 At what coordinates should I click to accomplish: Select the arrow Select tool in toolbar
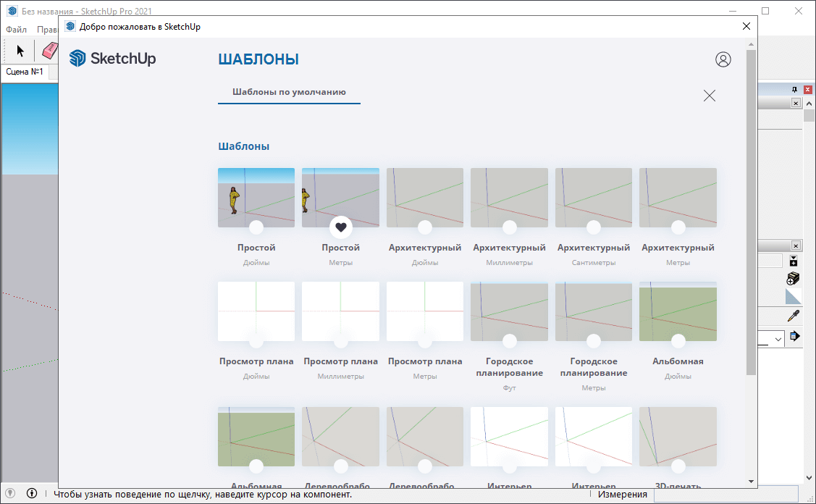pos(20,51)
